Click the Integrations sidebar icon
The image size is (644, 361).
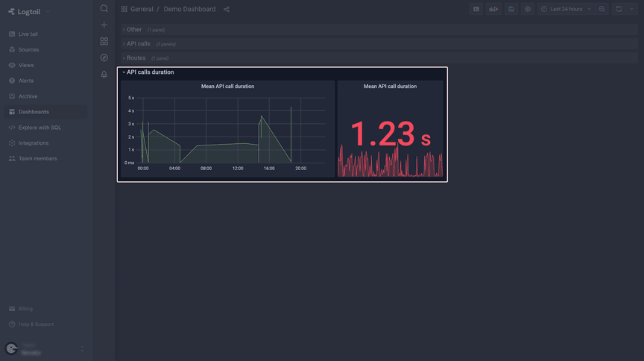(x=12, y=143)
